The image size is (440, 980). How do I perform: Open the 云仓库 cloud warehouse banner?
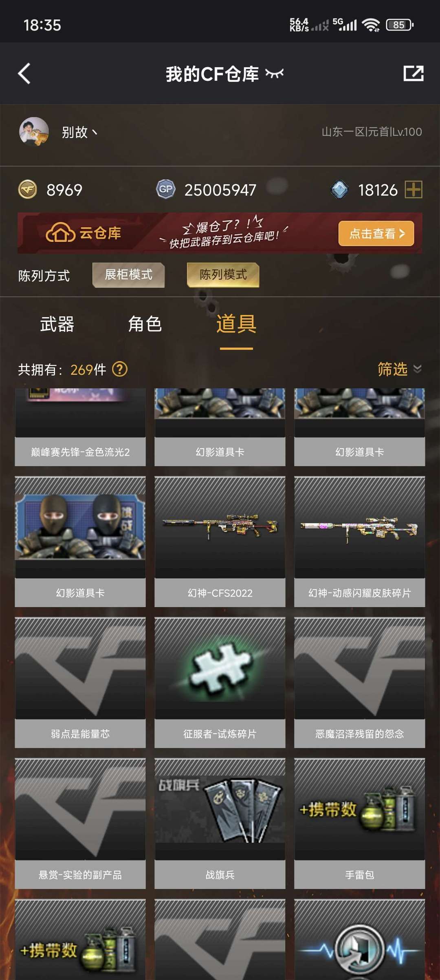[220, 233]
